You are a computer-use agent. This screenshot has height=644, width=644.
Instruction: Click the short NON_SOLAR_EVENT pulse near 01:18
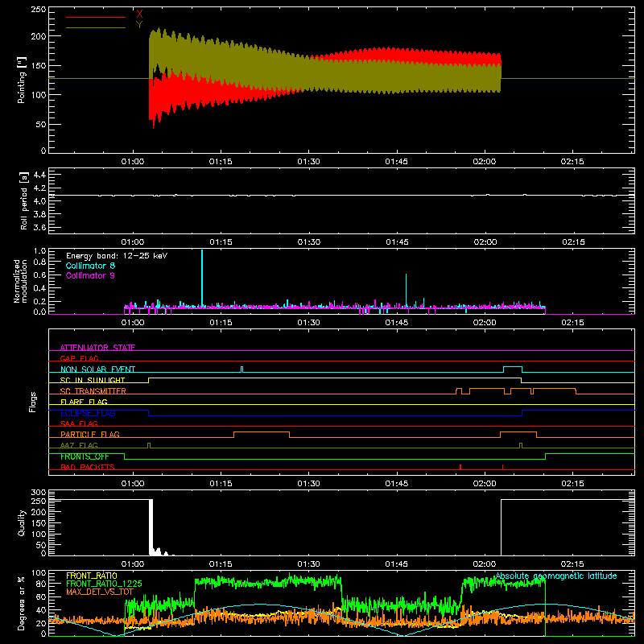(x=242, y=369)
